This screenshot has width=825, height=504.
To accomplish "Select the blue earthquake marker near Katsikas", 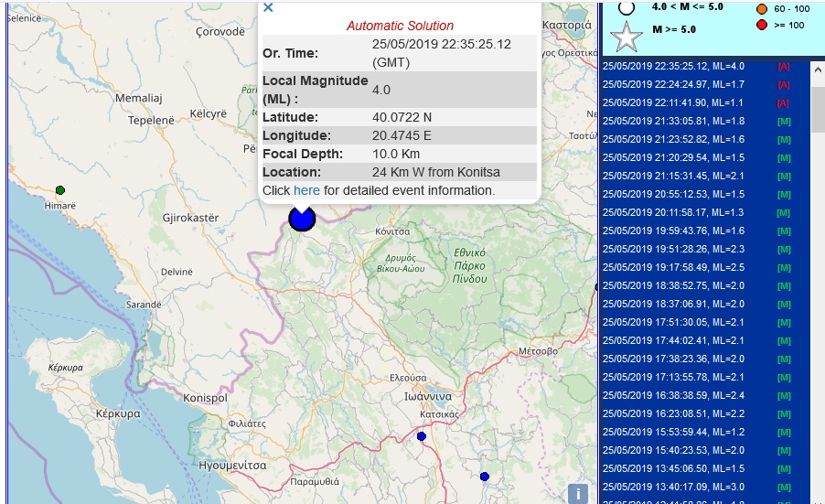I will (422, 436).
